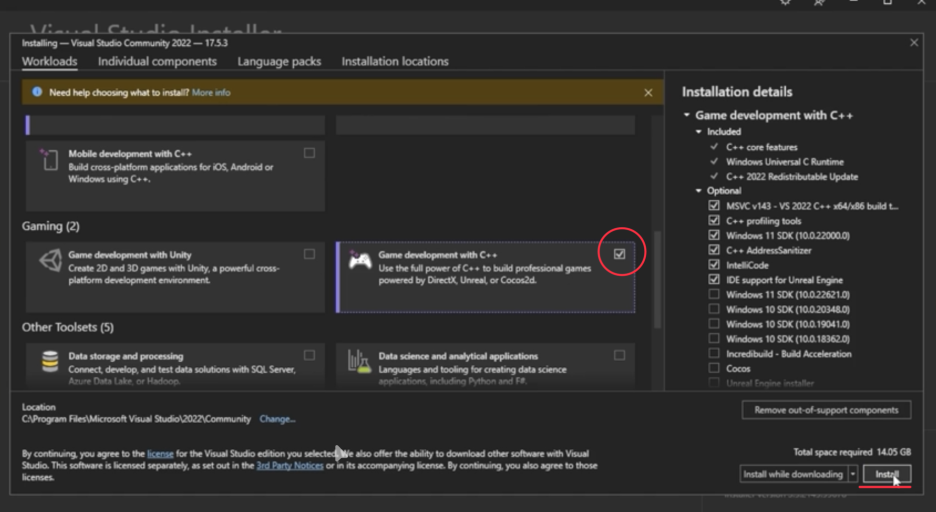Check Incredibuild - Build Acceleration

[x=714, y=353]
